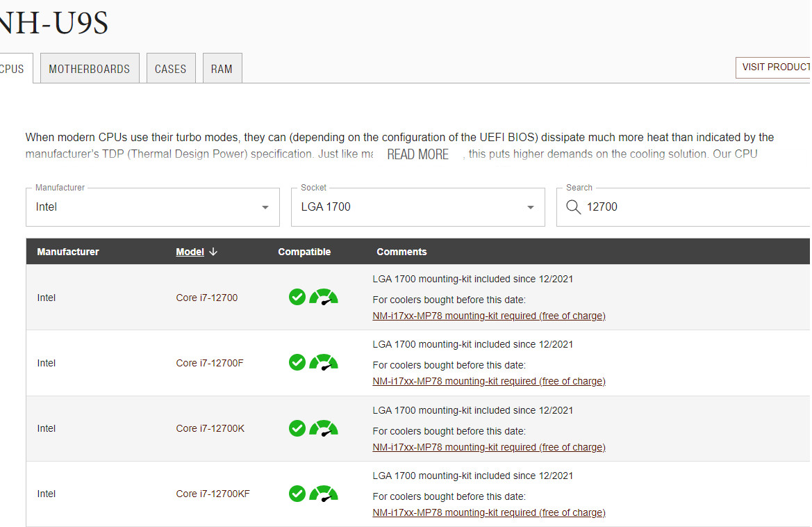Open NM-i17xx-MP78 mounting-kit link for i7-12700

[488, 316]
